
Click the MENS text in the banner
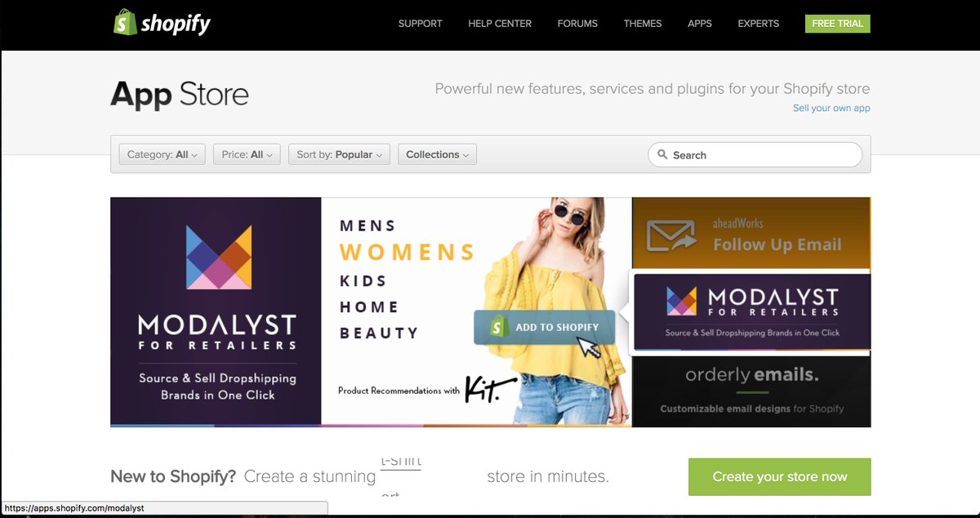click(368, 226)
